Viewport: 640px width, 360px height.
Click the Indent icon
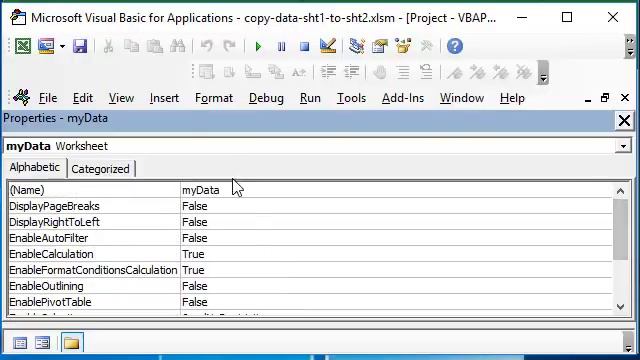click(x=328, y=72)
